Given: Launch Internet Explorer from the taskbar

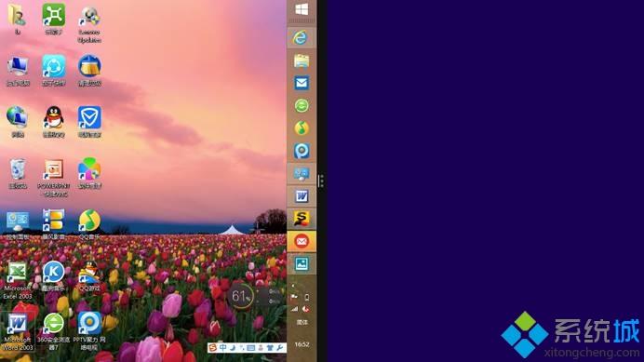Looking at the screenshot, I should (x=301, y=38).
